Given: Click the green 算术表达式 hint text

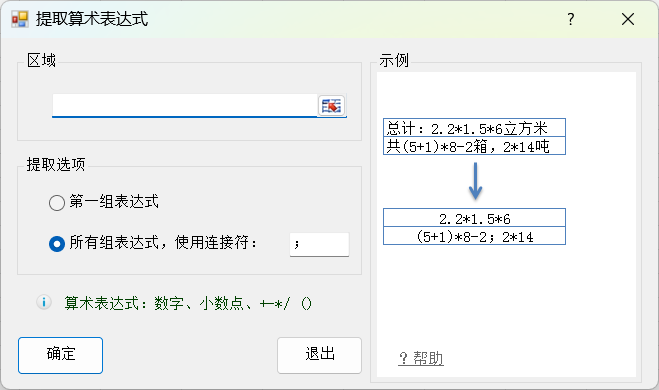Looking at the screenshot, I should pos(188,303).
